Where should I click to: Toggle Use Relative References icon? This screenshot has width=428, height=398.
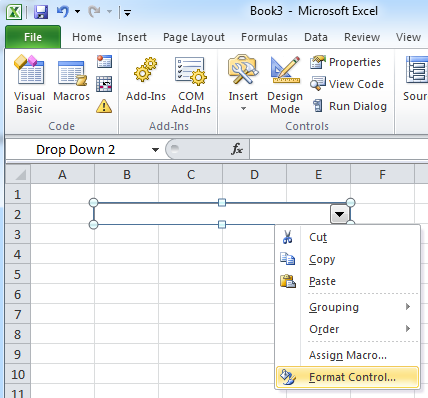point(104,84)
